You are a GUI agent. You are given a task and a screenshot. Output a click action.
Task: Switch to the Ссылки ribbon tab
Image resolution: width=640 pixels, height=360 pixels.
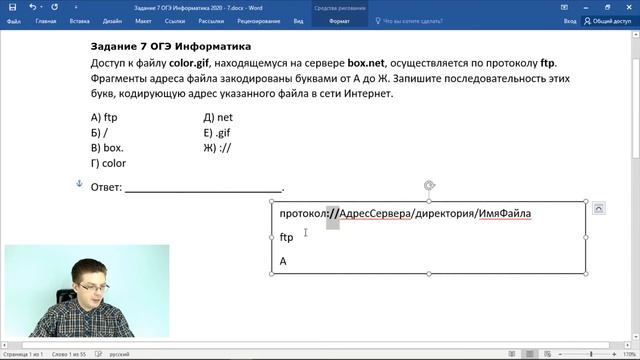point(175,21)
